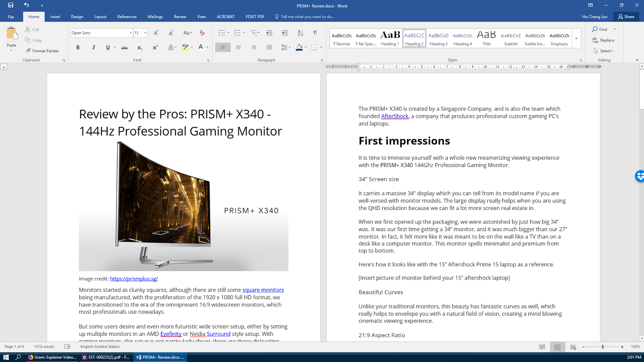
Task: Click the zoom slider handle
Action: (603, 347)
